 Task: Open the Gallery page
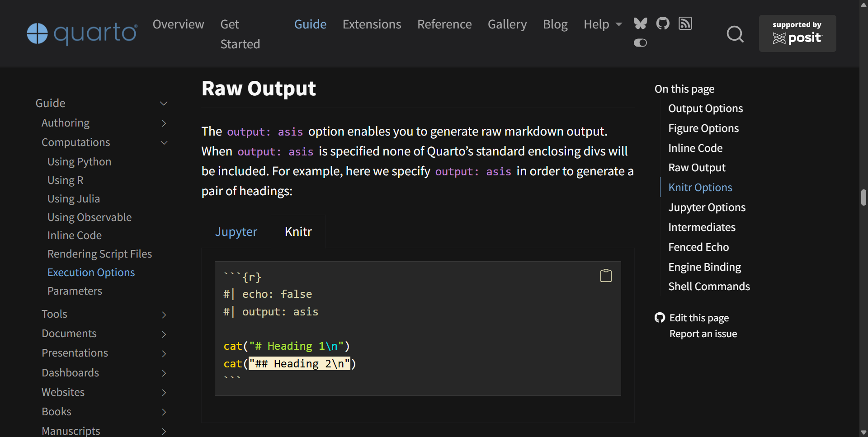[x=507, y=24]
